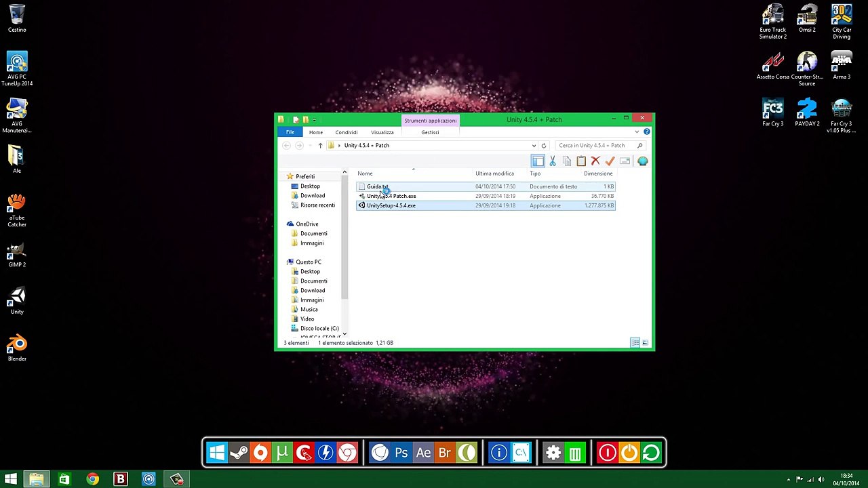Click the search box Cerca in Unity 4.5.4 + Patch
This screenshot has width=868, height=488.
pos(599,146)
